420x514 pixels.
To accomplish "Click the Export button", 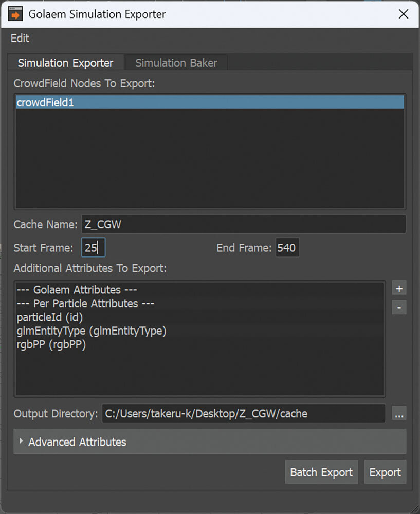I will [x=385, y=472].
